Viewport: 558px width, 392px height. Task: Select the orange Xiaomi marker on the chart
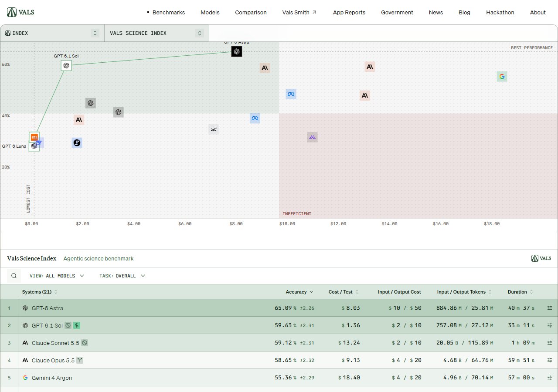(x=34, y=137)
